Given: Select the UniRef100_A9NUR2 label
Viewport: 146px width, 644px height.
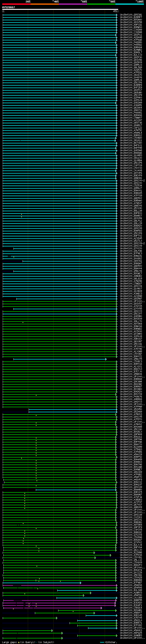Looking at the screenshot, I should (131, 276).
